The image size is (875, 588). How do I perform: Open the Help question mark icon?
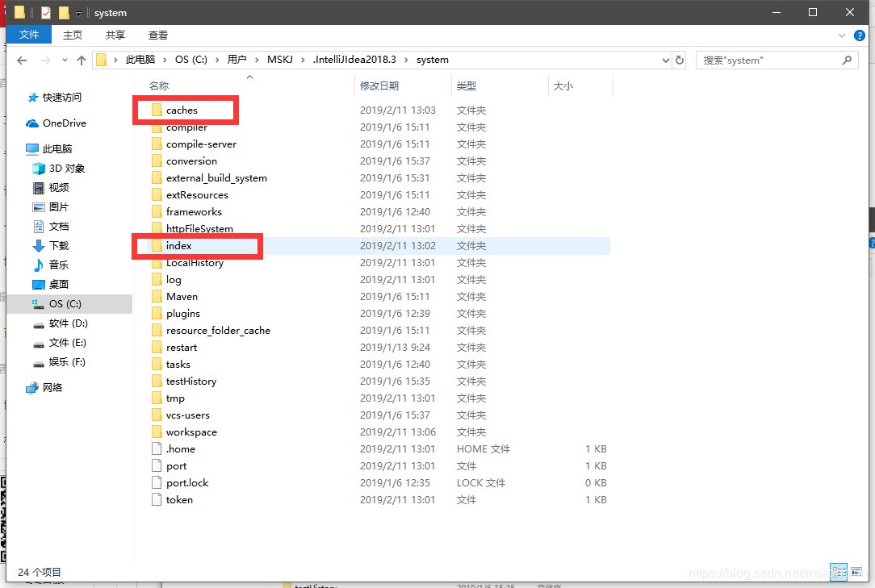(860, 35)
